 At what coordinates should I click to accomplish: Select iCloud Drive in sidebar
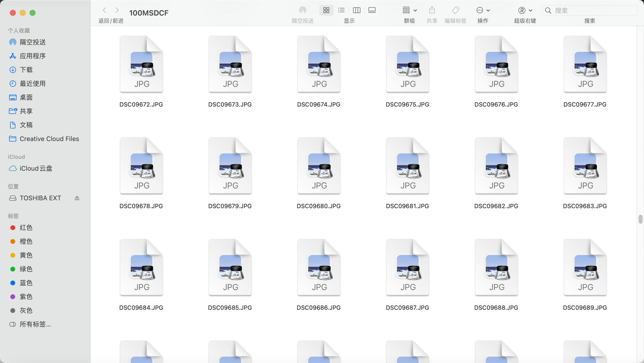coord(36,168)
